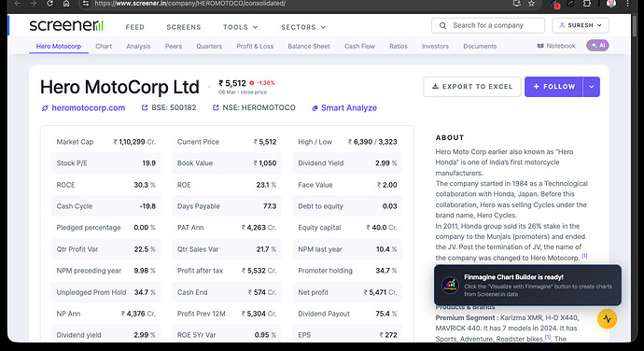Click the browser back arrow
This screenshot has width=644, height=351.
pos(17,4)
